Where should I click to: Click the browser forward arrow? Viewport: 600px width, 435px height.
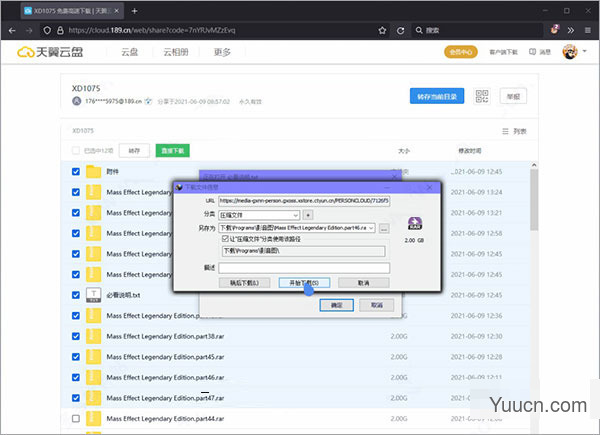pos(29,30)
